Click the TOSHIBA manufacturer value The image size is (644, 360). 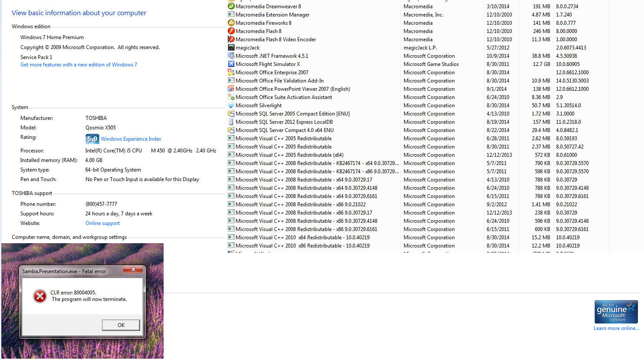(x=96, y=118)
